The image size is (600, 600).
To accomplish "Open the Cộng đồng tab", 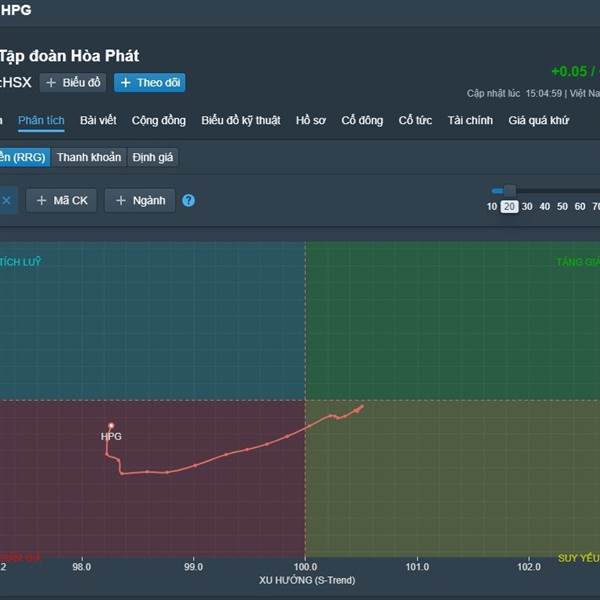I will (159, 121).
